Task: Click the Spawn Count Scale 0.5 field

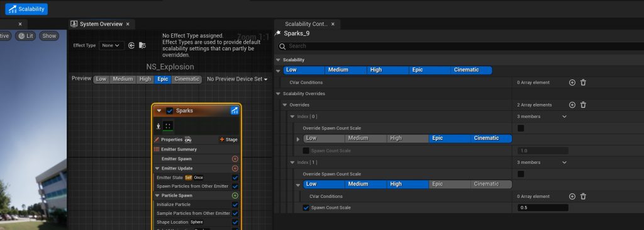Action: click(543, 208)
